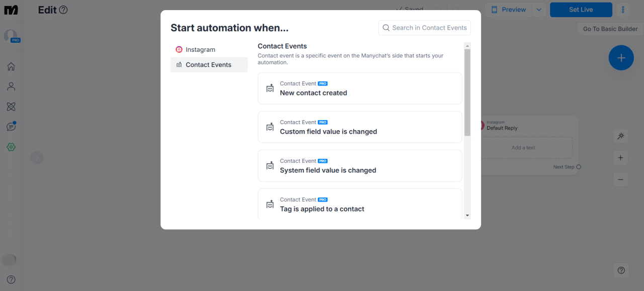Click Go To Basic Builder
Image resolution: width=644 pixels, height=291 pixels.
(610, 29)
